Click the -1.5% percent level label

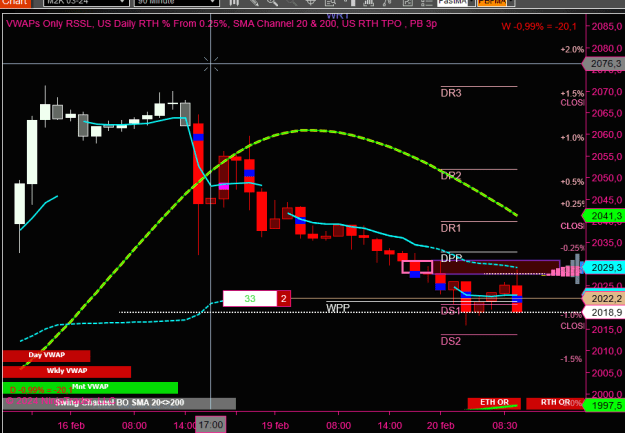point(571,359)
